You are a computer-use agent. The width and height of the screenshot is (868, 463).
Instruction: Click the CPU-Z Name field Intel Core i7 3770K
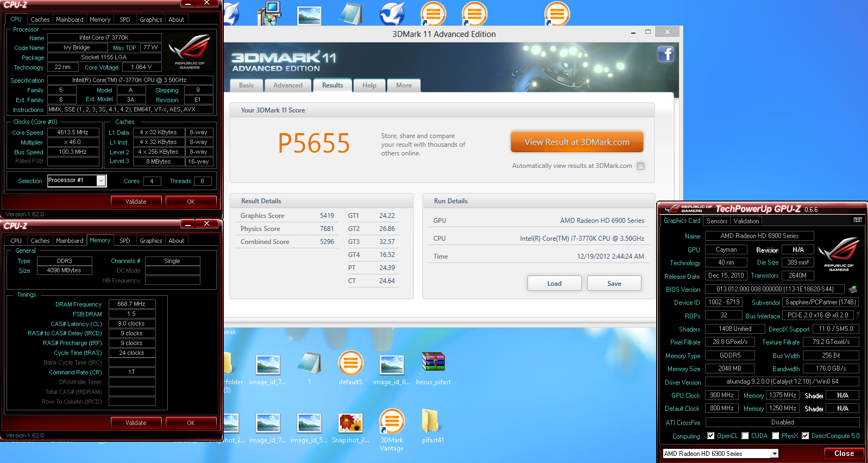[x=104, y=37]
